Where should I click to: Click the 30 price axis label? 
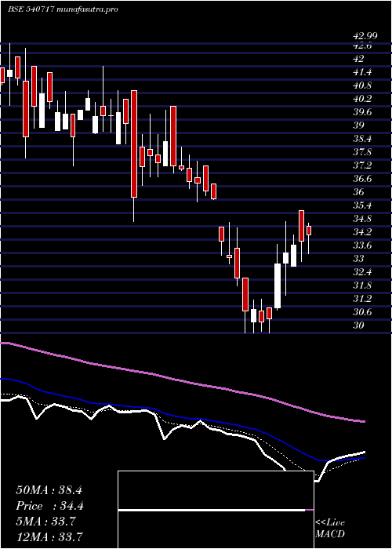tap(359, 325)
